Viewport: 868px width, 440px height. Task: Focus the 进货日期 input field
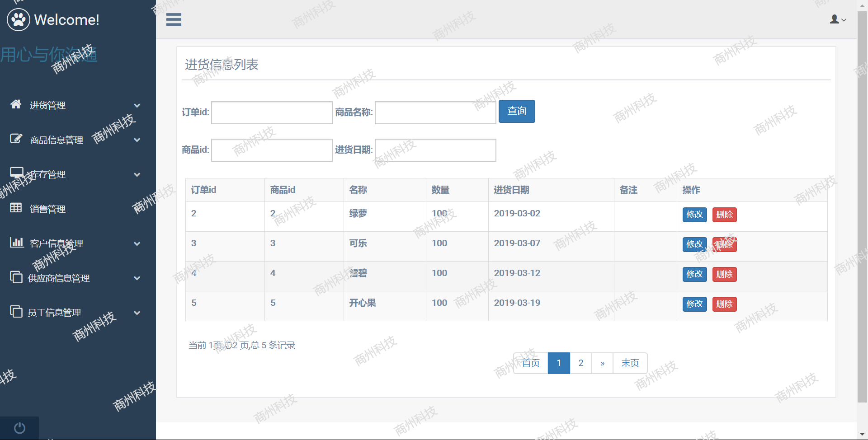[x=435, y=150]
